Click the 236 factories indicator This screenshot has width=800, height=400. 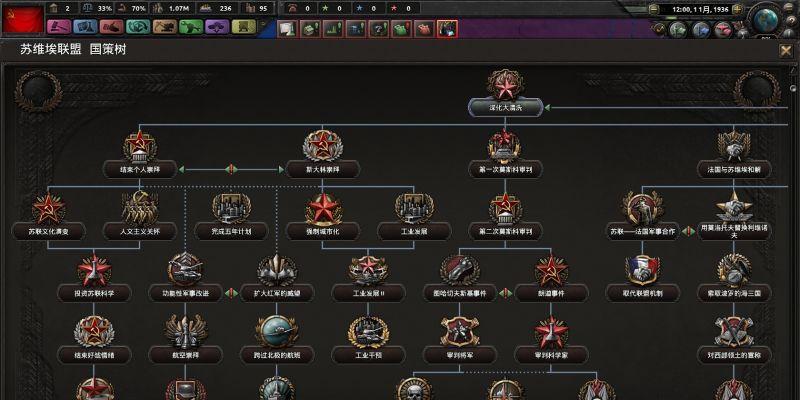pos(217,8)
